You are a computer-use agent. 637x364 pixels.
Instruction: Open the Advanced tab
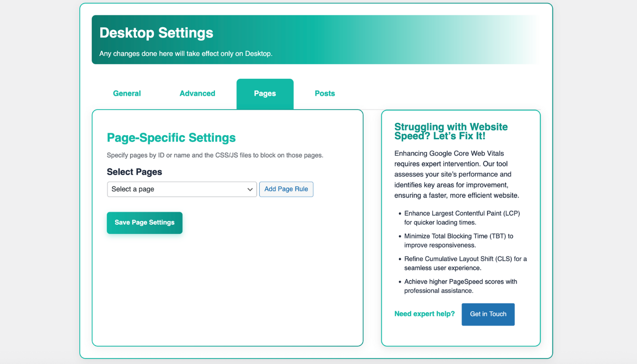tap(197, 94)
